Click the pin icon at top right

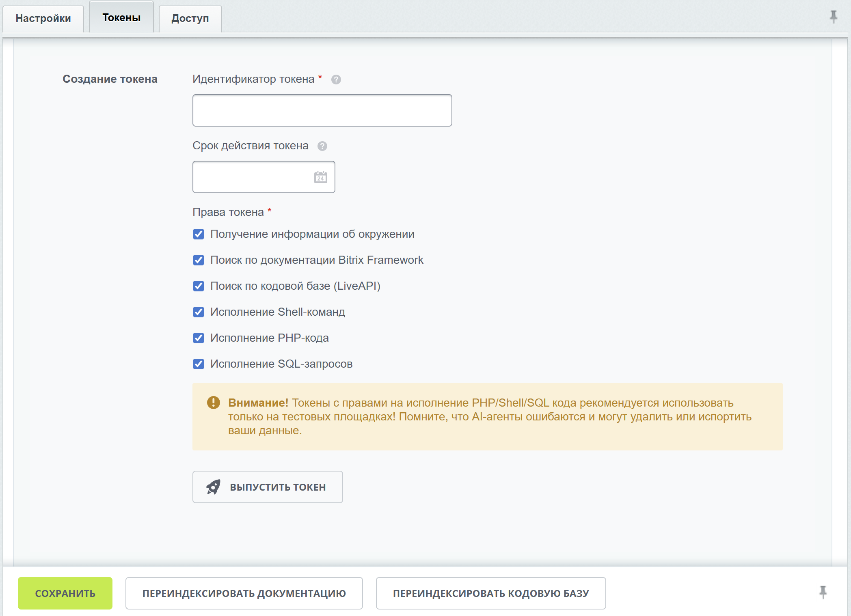coord(833,17)
